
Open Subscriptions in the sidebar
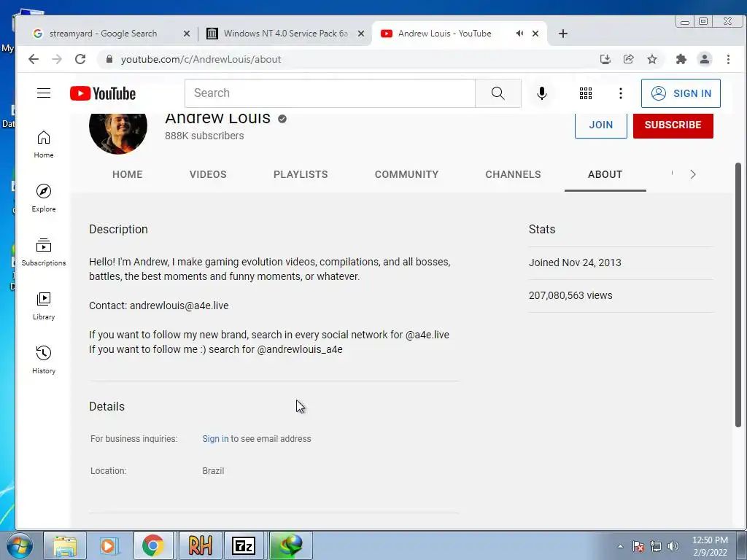point(44,252)
